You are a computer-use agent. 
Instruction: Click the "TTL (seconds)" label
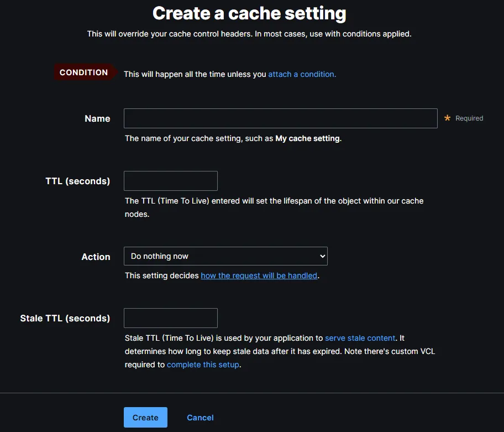(x=77, y=181)
